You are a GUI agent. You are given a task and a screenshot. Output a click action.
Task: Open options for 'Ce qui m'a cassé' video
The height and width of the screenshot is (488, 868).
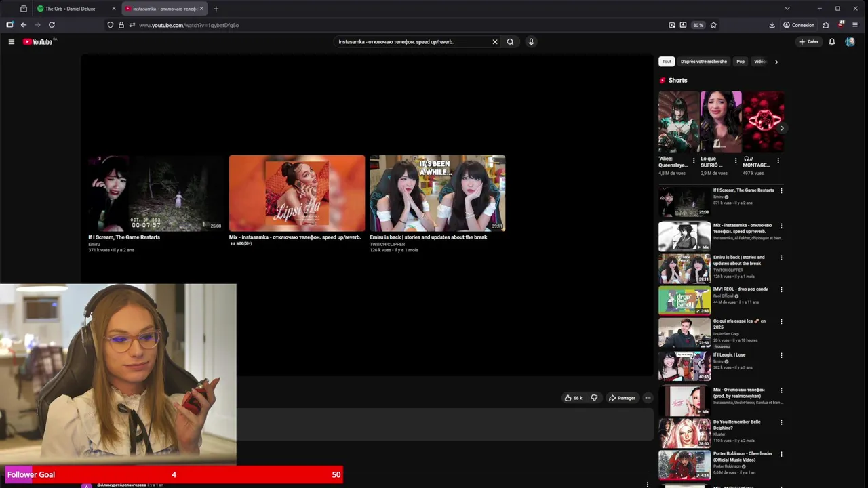(781, 322)
